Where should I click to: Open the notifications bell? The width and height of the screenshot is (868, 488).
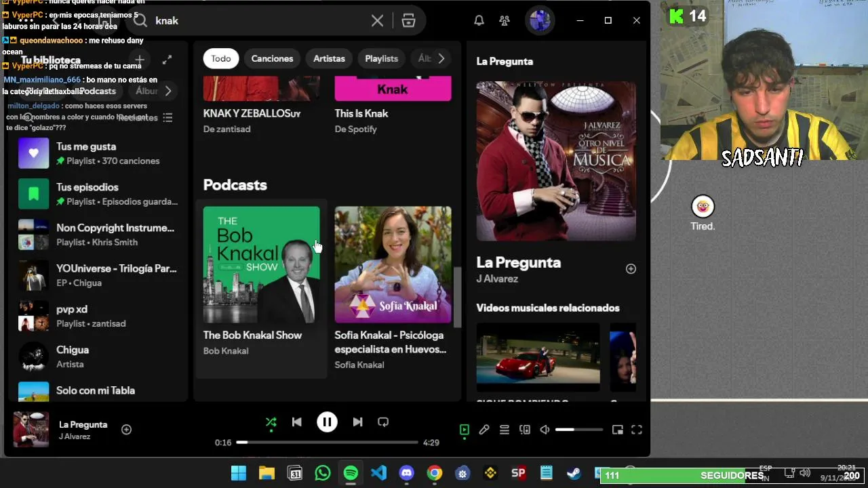[479, 20]
